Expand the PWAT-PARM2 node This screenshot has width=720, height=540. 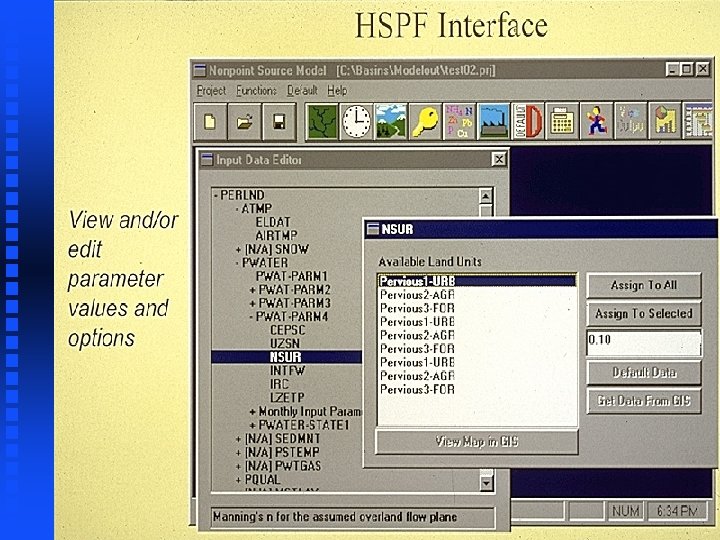(x=253, y=291)
